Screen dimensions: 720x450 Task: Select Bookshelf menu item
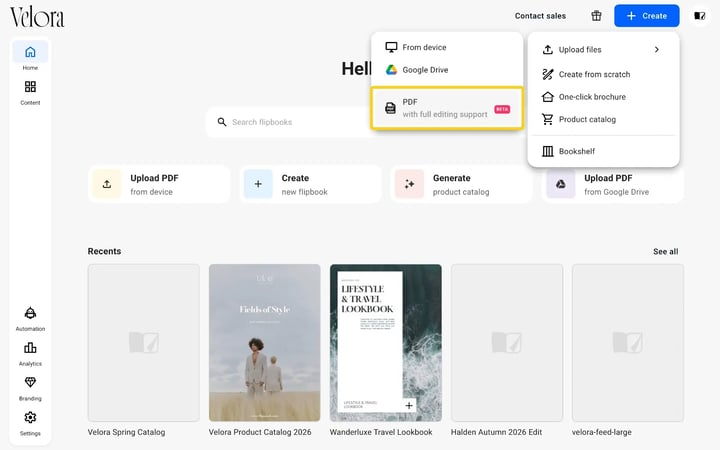pos(603,151)
